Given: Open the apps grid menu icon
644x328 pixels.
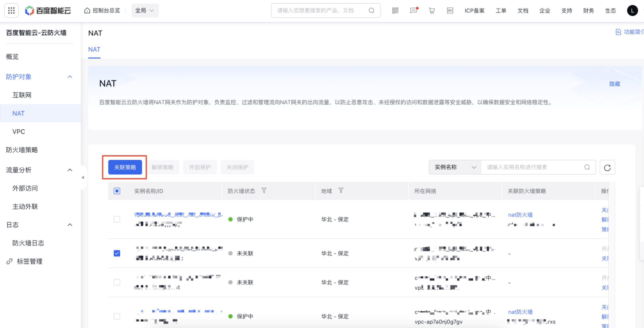Looking at the screenshot, I should click(x=11, y=11).
